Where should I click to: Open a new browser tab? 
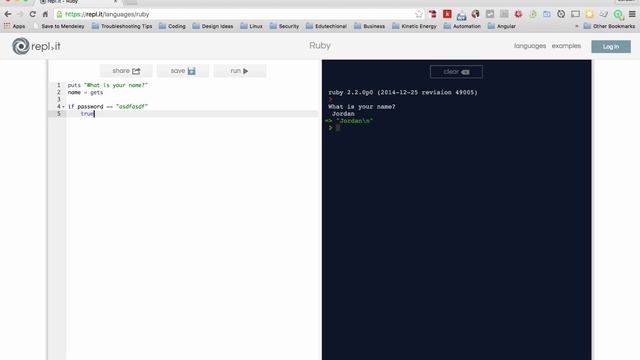point(130,2)
